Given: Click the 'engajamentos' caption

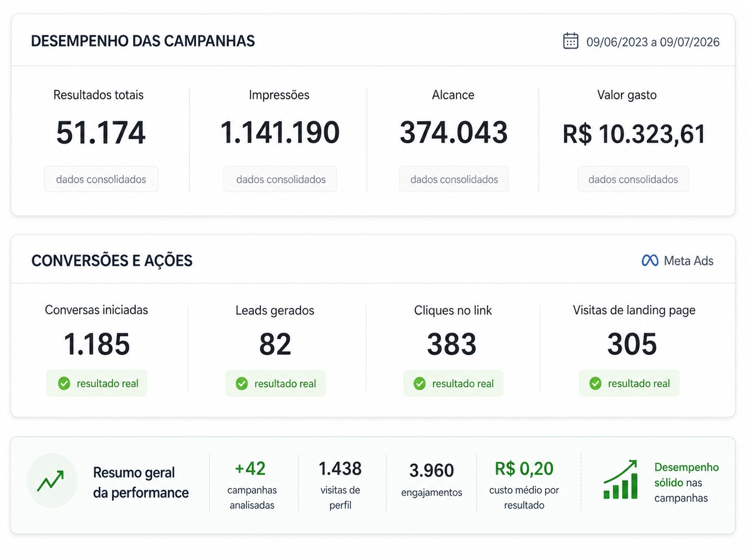Looking at the screenshot, I should (432, 492).
